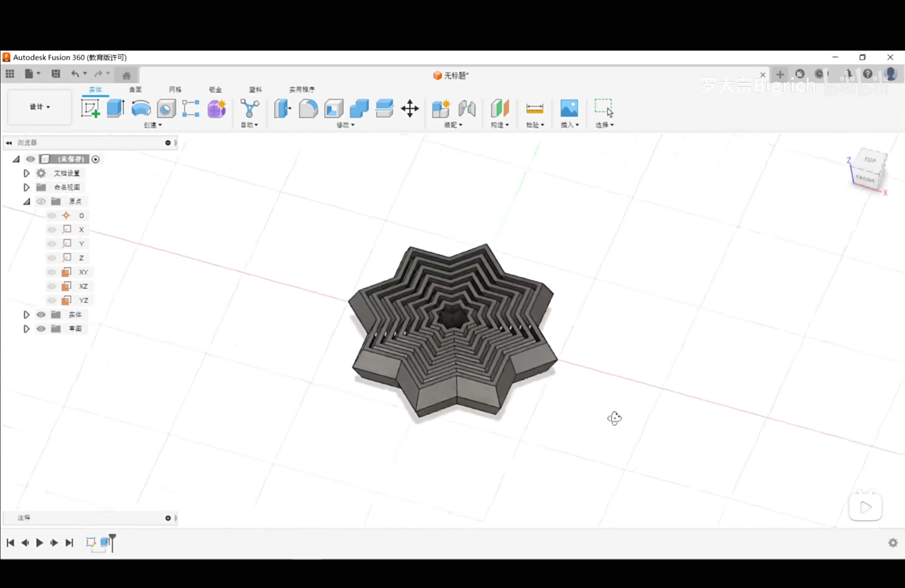Hide the 实体 bodies folder
Viewport: 905px width, 588px height.
click(41, 315)
